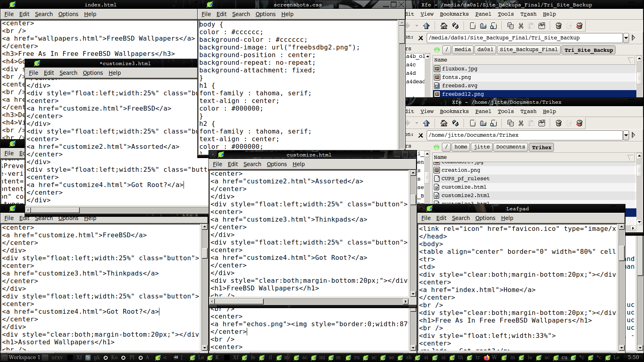Open File menu in index.html Leafpad
This screenshot has width=644, height=362.
pyautogui.click(x=9, y=14)
